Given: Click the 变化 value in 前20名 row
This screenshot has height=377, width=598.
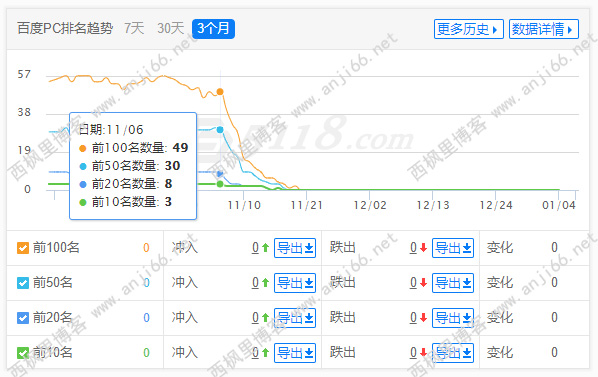Looking at the screenshot, I should (x=555, y=318).
